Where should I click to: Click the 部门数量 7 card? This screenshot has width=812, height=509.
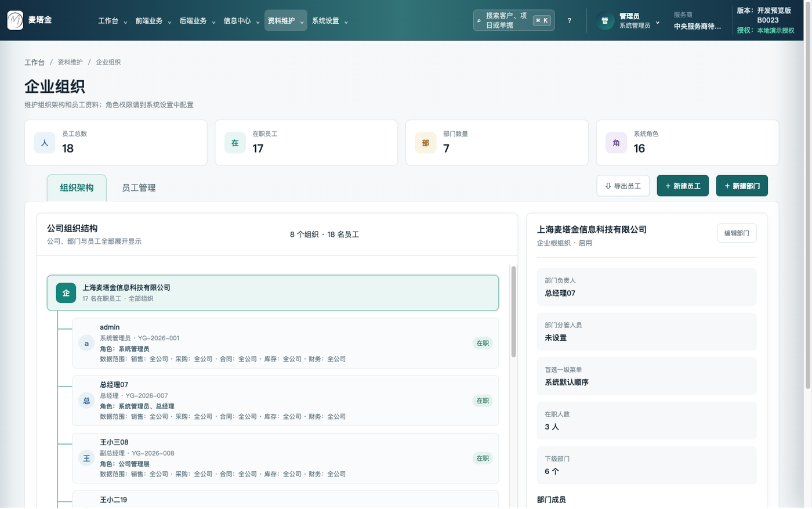click(x=497, y=143)
